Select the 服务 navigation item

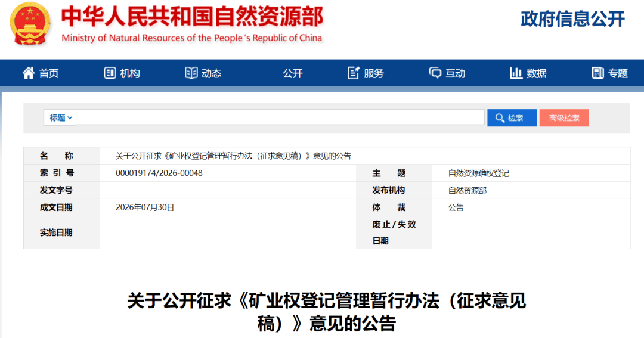374,73
